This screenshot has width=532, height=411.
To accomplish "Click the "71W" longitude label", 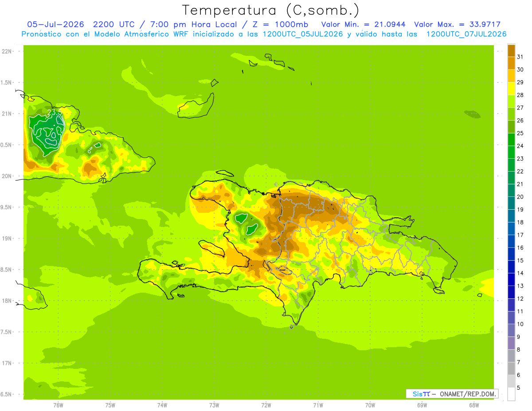I will 318,405.
